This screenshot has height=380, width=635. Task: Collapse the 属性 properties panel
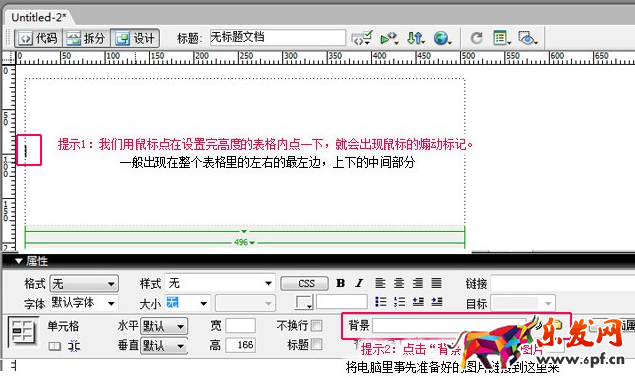click(x=19, y=261)
